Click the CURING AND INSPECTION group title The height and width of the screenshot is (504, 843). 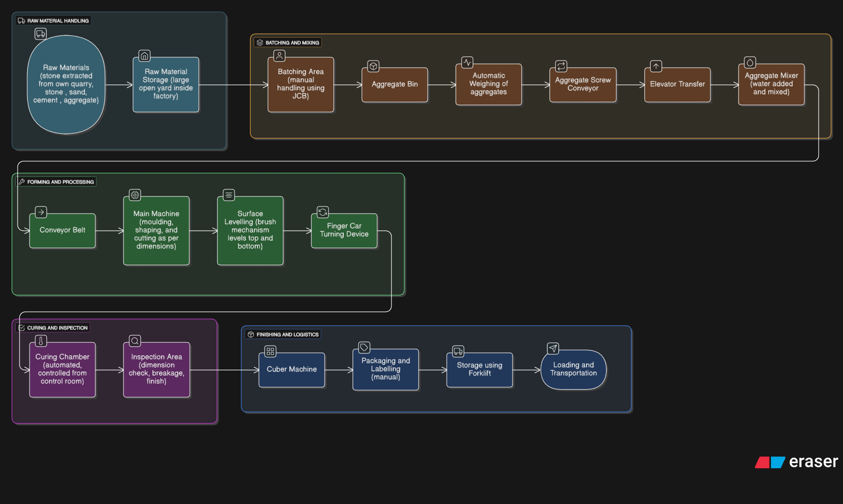pyautogui.click(x=58, y=328)
